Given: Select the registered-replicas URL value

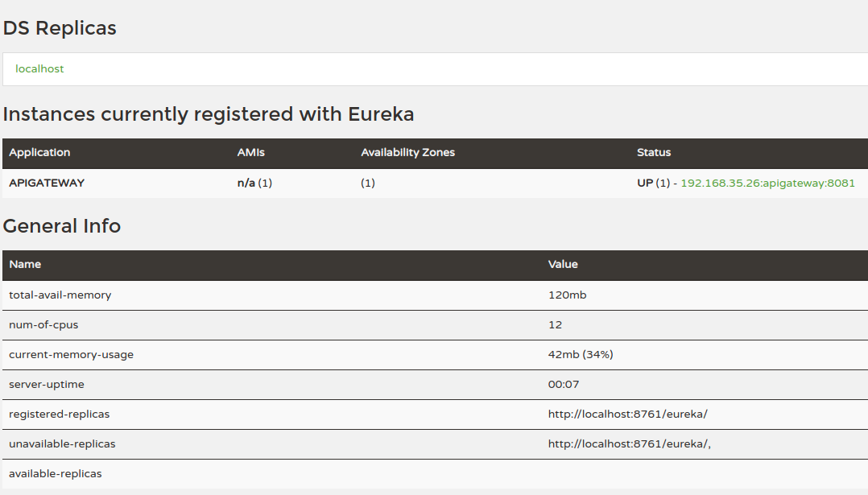Looking at the screenshot, I should tap(628, 415).
